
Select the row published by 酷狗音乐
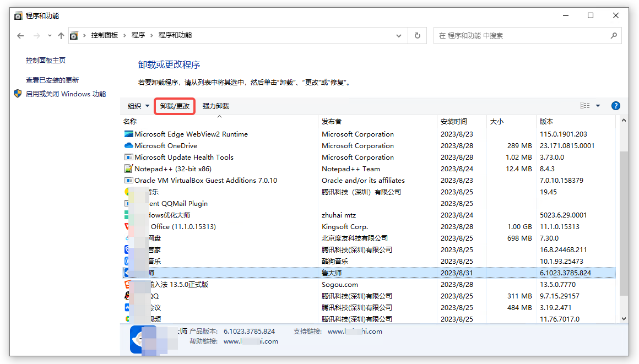click(x=369, y=261)
